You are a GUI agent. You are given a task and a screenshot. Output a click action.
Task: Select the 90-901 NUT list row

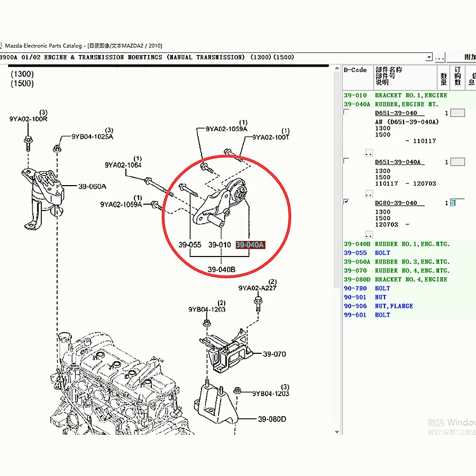(x=409, y=297)
